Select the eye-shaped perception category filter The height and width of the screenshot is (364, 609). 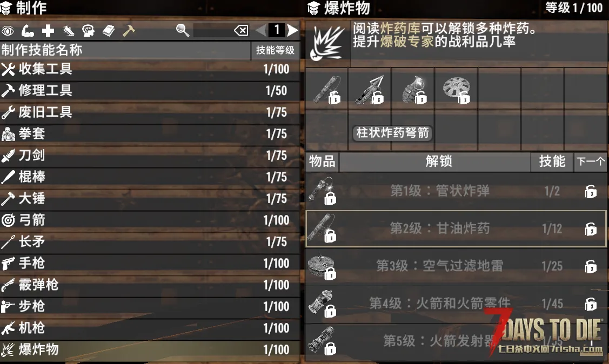coord(8,30)
